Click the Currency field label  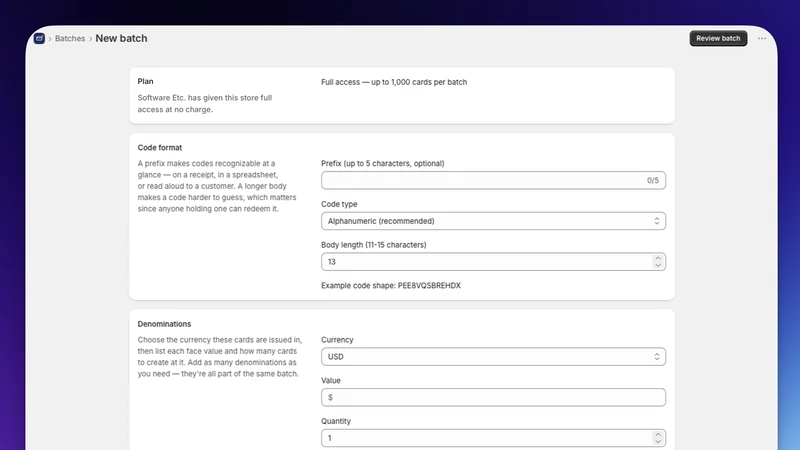point(337,340)
